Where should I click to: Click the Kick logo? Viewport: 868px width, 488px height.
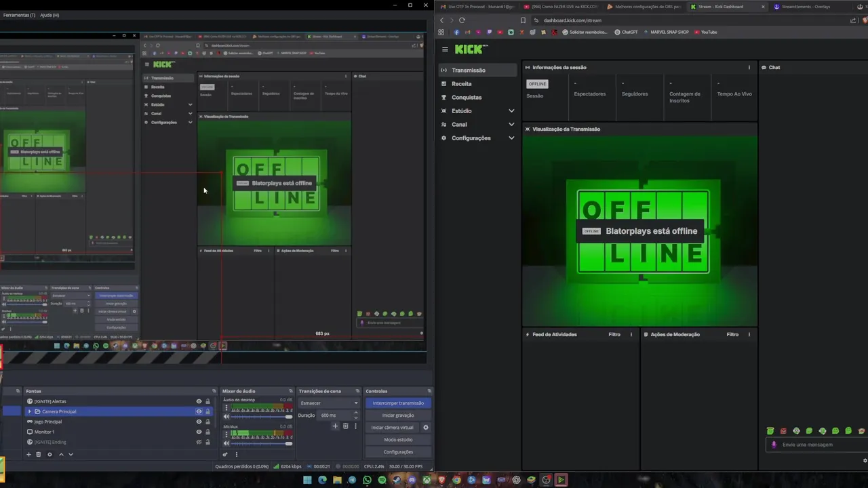coord(471,49)
